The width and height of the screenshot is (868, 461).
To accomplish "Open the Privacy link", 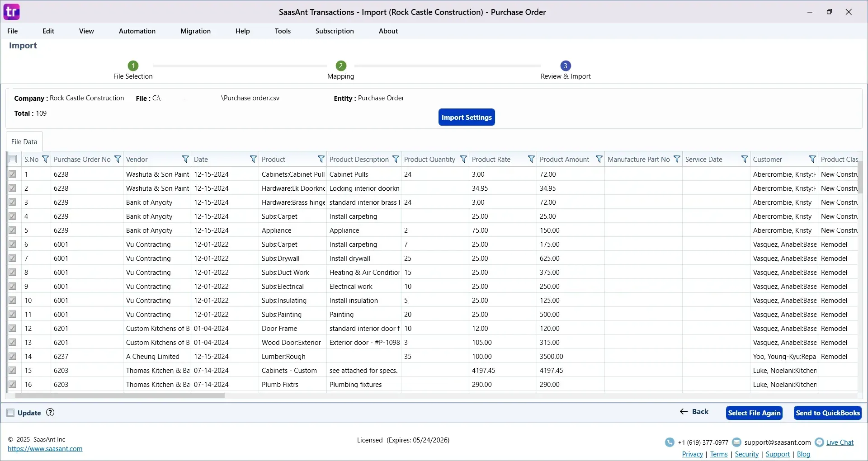I will click(x=693, y=454).
